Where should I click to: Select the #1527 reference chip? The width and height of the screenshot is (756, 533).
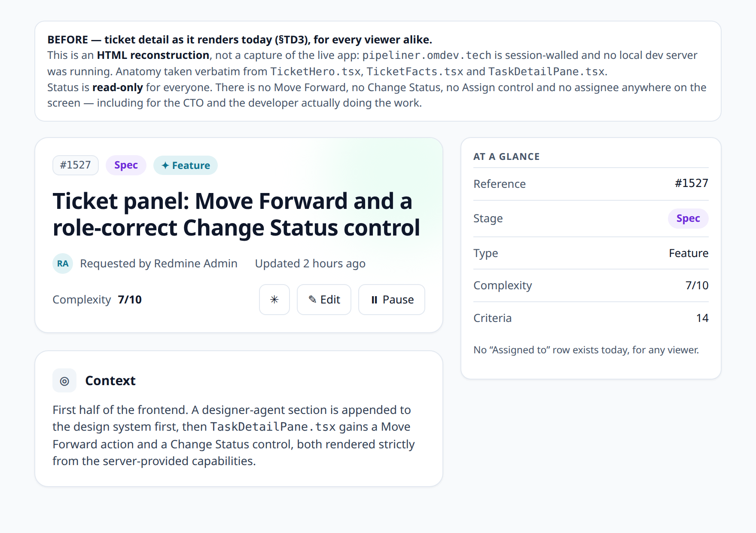pos(76,165)
